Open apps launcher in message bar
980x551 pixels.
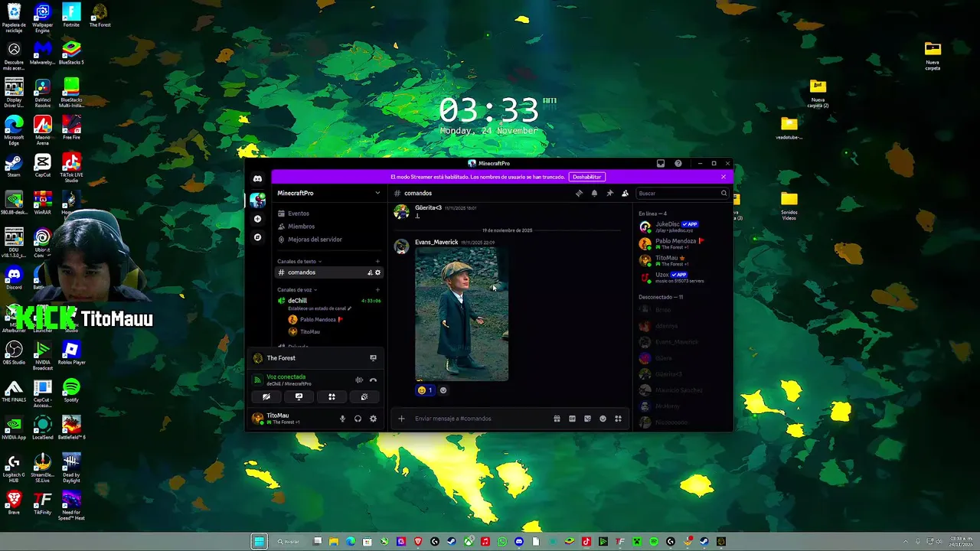pyautogui.click(x=618, y=419)
